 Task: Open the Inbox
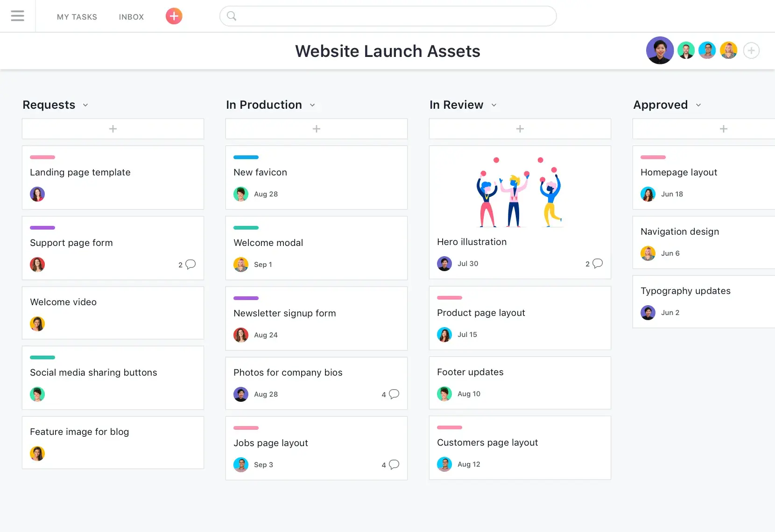click(131, 17)
